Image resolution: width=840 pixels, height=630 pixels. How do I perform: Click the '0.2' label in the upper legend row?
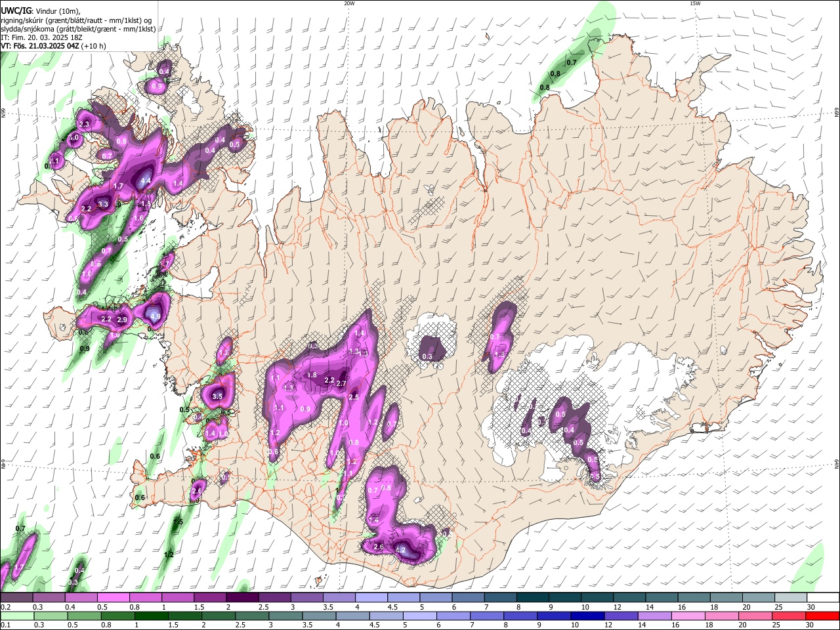pyautogui.click(x=5, y=607)
